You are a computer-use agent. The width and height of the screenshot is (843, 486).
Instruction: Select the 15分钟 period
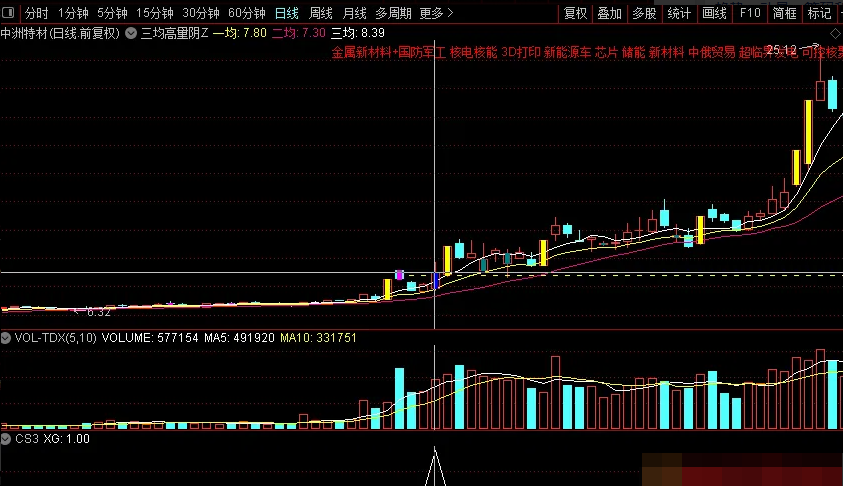click(x=155, y=13)
